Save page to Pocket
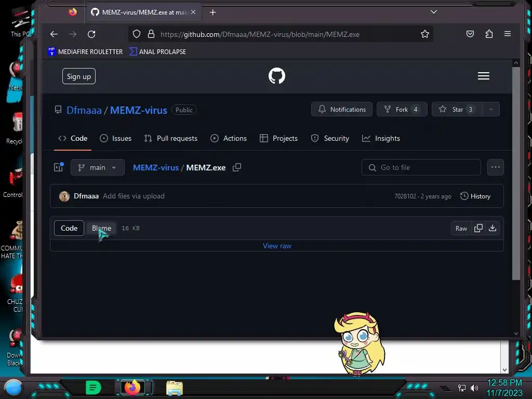 point(470,34)
